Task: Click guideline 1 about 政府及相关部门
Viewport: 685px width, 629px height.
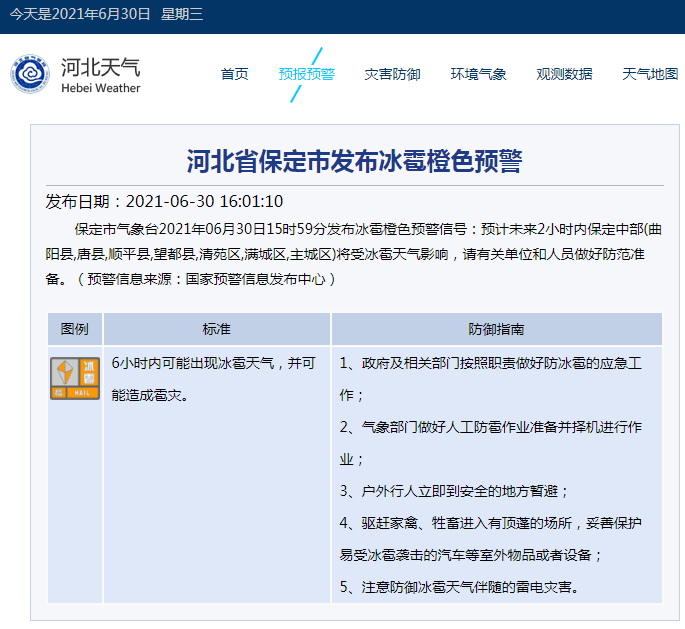Action: click(491, 379)
